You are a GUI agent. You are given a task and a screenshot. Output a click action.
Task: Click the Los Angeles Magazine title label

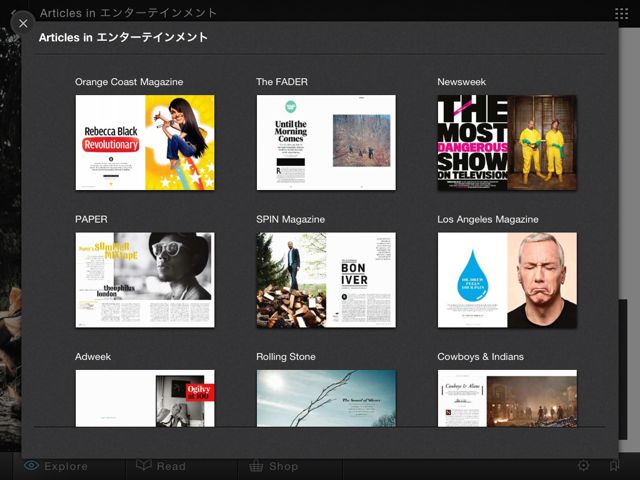click(488, 220)
